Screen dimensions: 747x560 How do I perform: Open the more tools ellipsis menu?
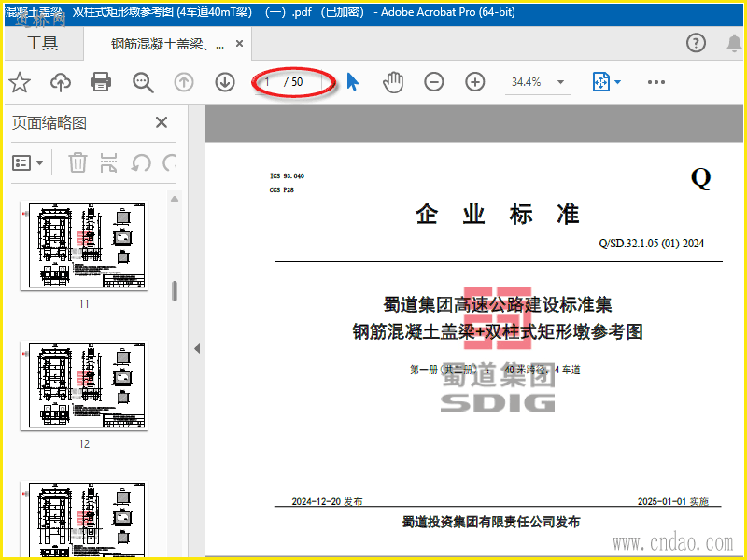point(656,82)
